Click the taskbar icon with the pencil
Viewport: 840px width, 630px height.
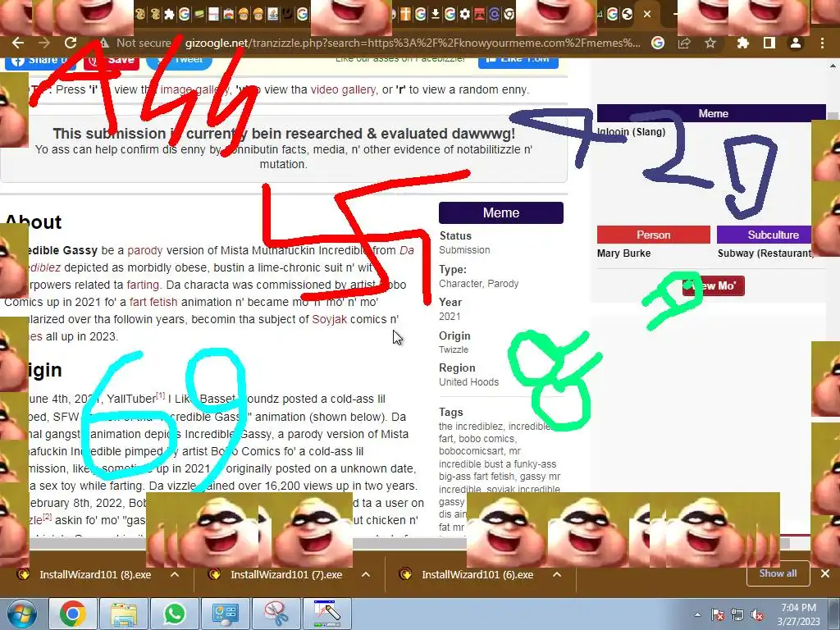[x=327, y=614]
